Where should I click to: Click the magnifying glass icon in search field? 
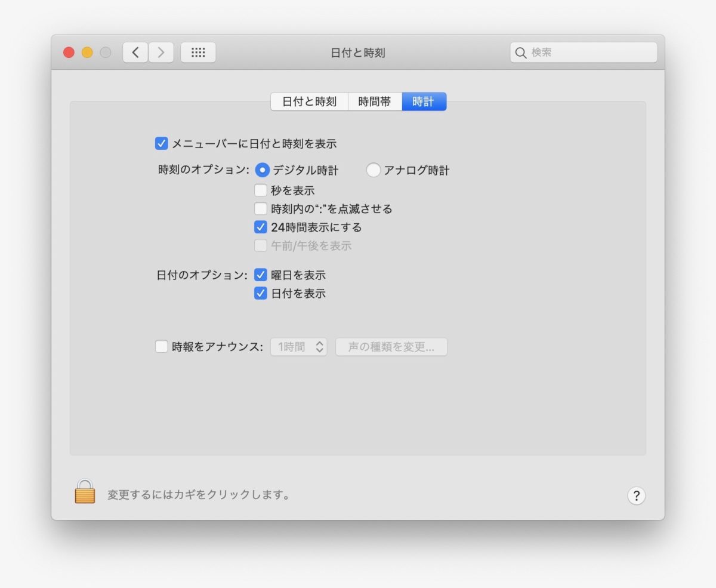[521, 53]
